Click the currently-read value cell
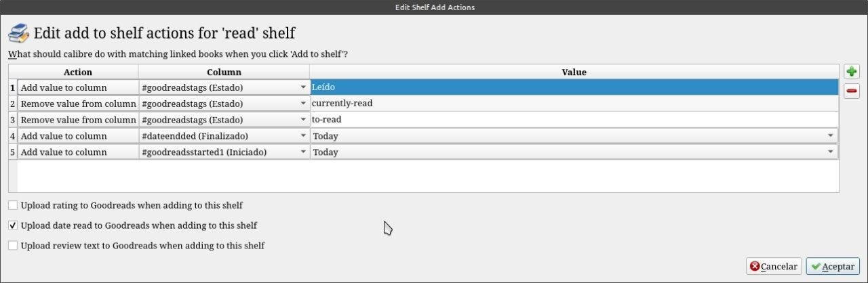 574,104
